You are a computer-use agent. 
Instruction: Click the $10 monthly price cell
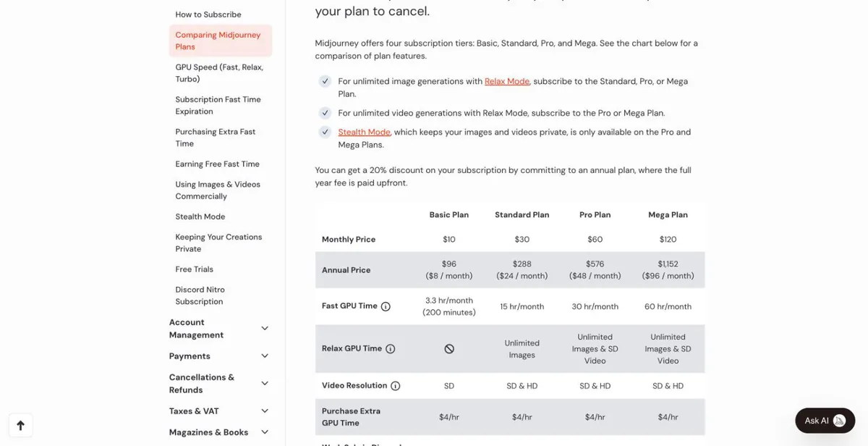pos(449,240)
